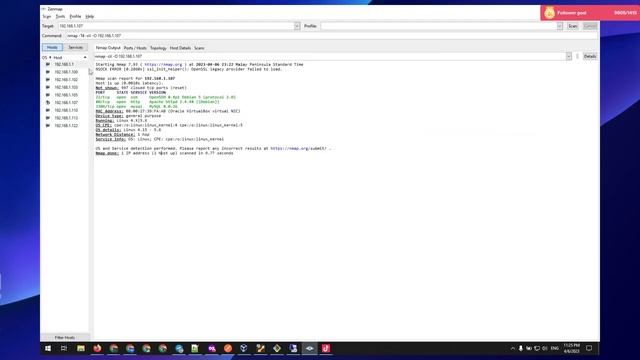Select host 192.168.1.100
640x360 pixels.
[x=66, y=72]
